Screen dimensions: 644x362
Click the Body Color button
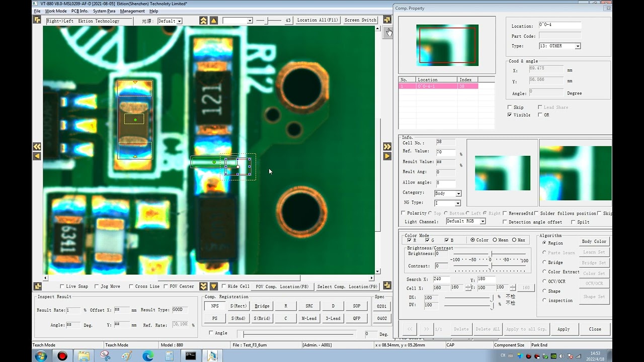594,242
